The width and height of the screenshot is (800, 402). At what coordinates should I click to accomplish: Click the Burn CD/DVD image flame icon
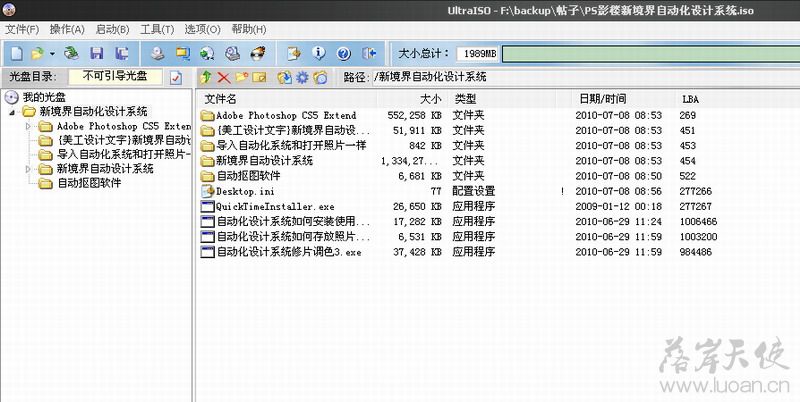258,53
